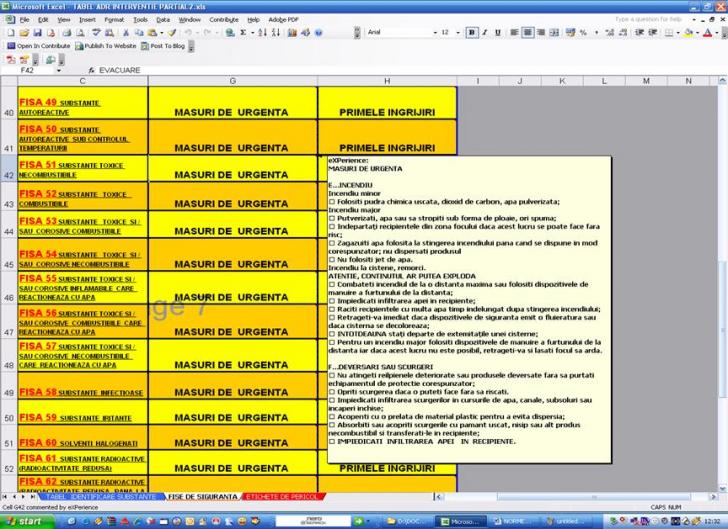The image size is (728, 529).
Task: Select the FISE DE SIGURANTA sheet tab
Action: click(x=202, y=497)
